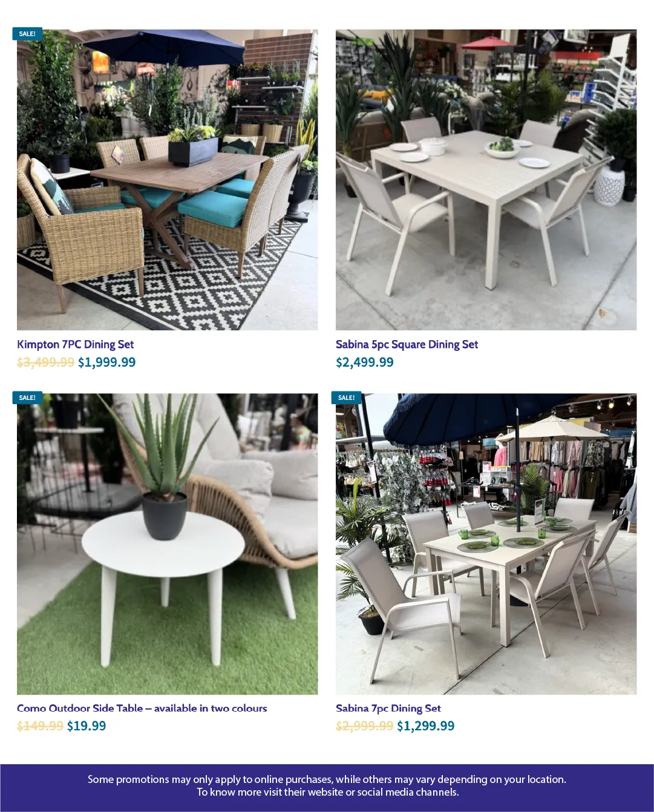654x812 pixels.
Task: Select the $2,499.99 price
Action: click(x=365, y=362)
